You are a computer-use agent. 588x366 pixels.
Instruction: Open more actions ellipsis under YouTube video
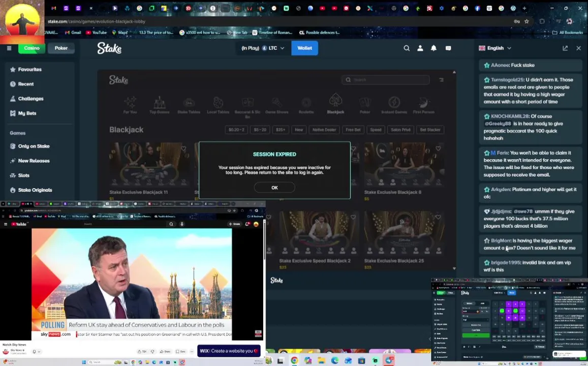[192, 351]
